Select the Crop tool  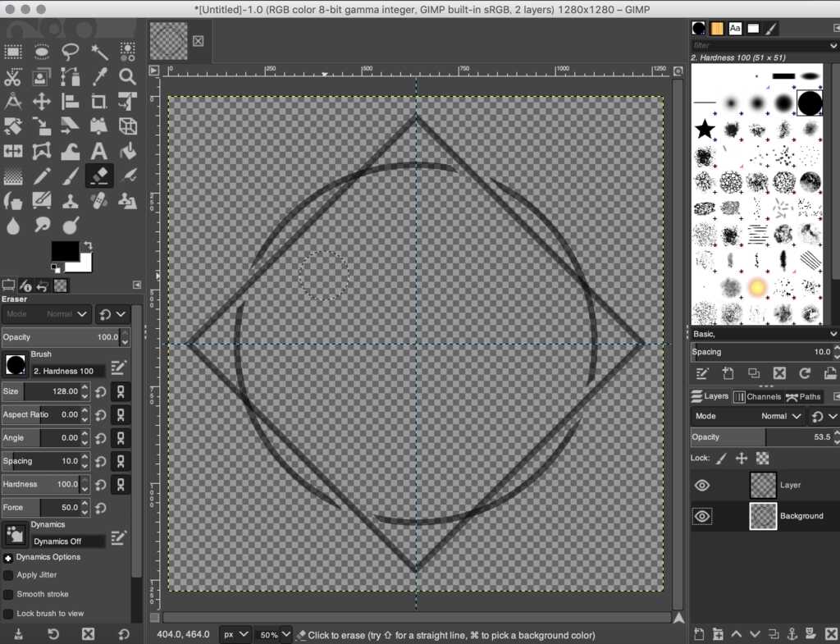(x=99, y=102)
